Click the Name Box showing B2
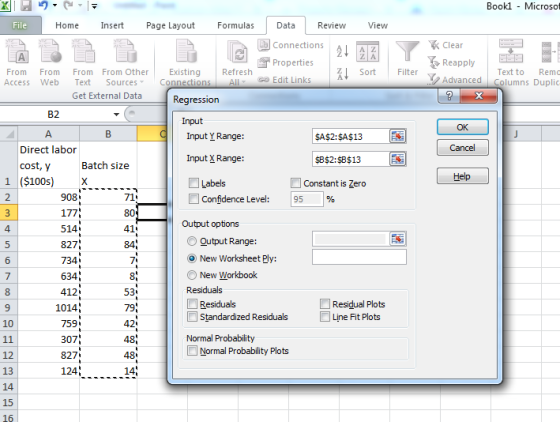Viewport: 560px width, 422px height. [54, 115]
